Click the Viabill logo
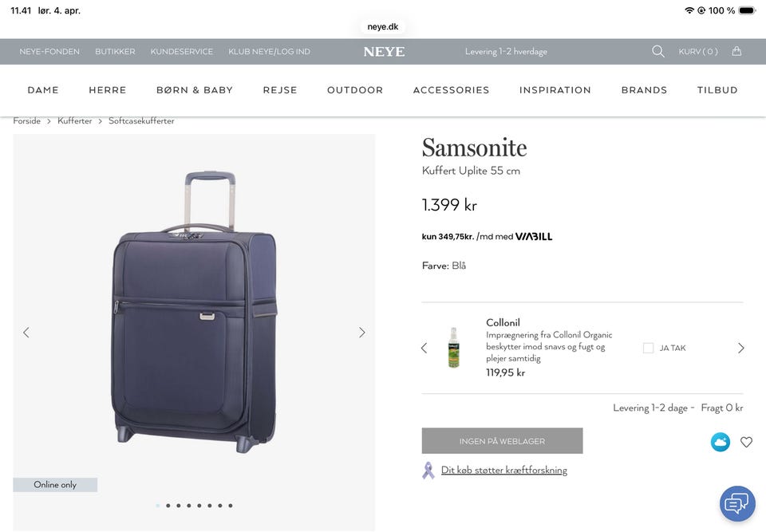 (x=534, y=237)
